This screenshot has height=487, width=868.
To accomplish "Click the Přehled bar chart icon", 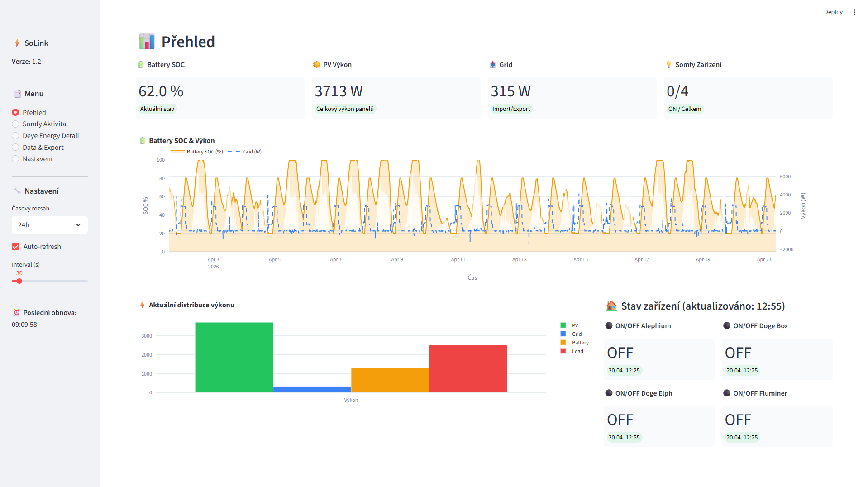I will click(x=147, y=42).
